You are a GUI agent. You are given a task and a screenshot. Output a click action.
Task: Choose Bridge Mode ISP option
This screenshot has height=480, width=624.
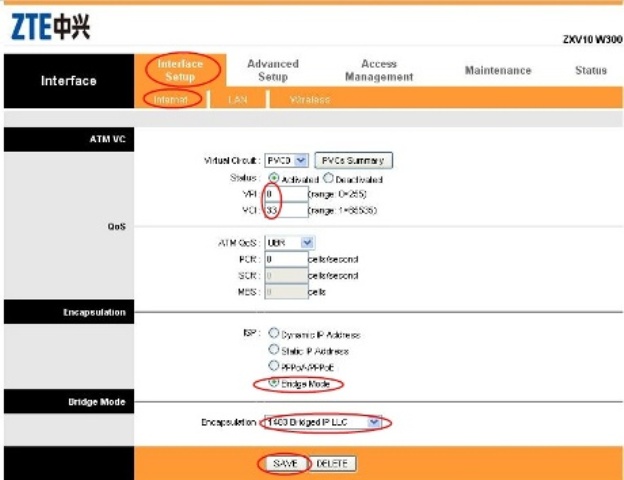tap(273, 382)
